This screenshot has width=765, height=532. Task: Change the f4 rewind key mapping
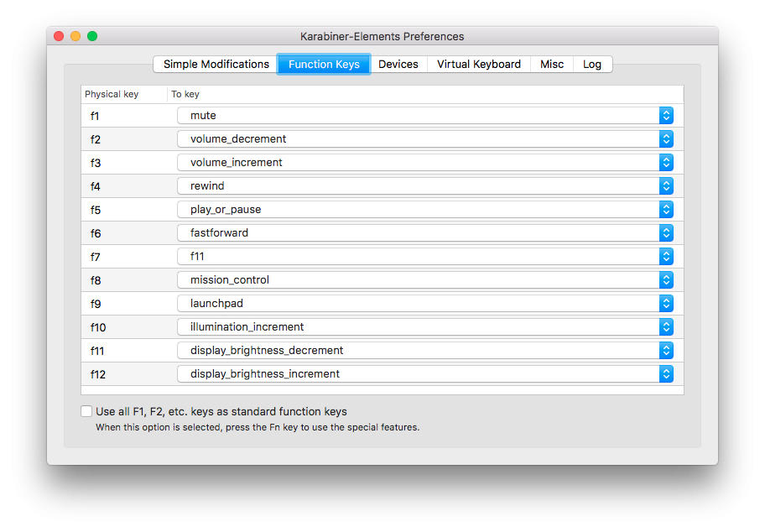[425, 186]
